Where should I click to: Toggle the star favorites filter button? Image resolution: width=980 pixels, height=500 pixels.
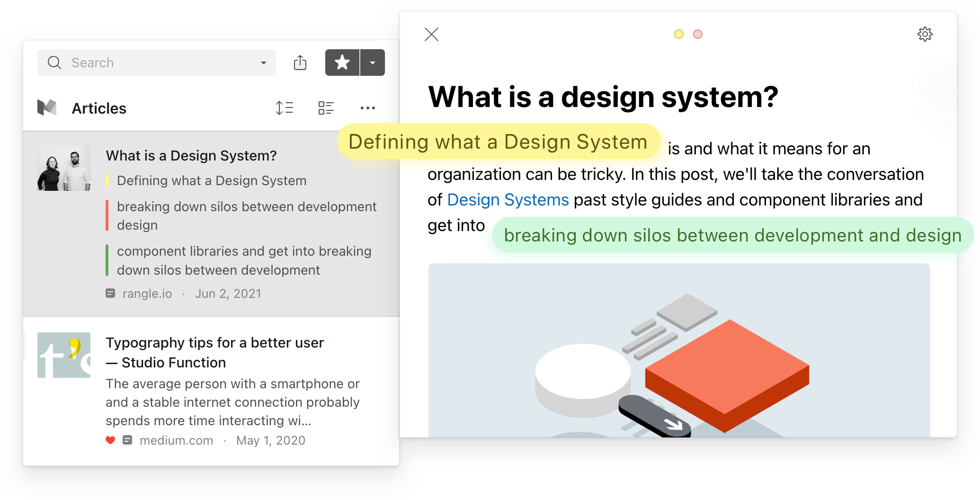coord(342,62)
